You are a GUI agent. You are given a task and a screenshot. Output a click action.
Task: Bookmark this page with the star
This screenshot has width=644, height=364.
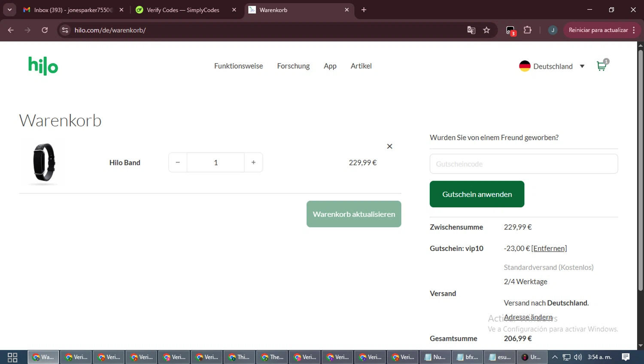click(x=486, y=30)
